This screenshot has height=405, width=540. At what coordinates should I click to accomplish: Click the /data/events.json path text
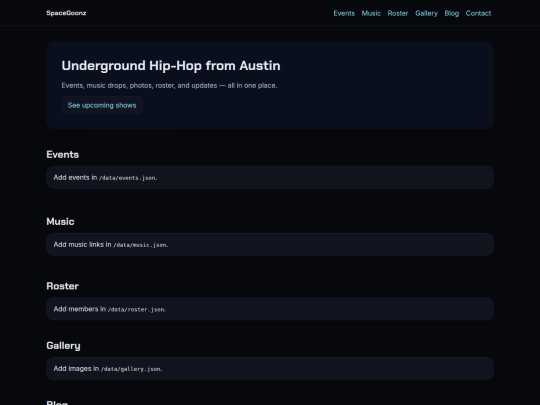tap(127, 178)
